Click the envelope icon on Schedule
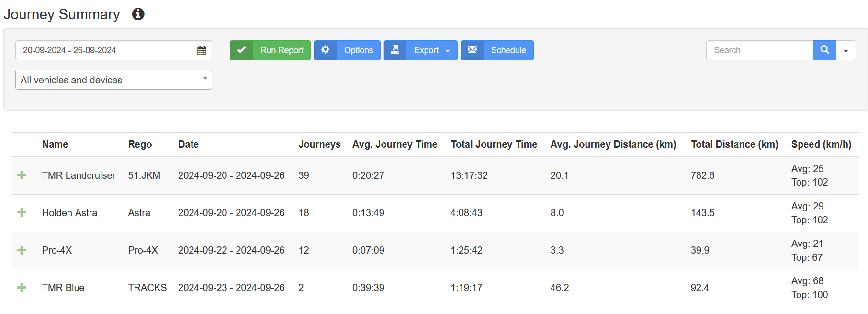The height and width of the screenshot is (314, 868). pos(472,50)
